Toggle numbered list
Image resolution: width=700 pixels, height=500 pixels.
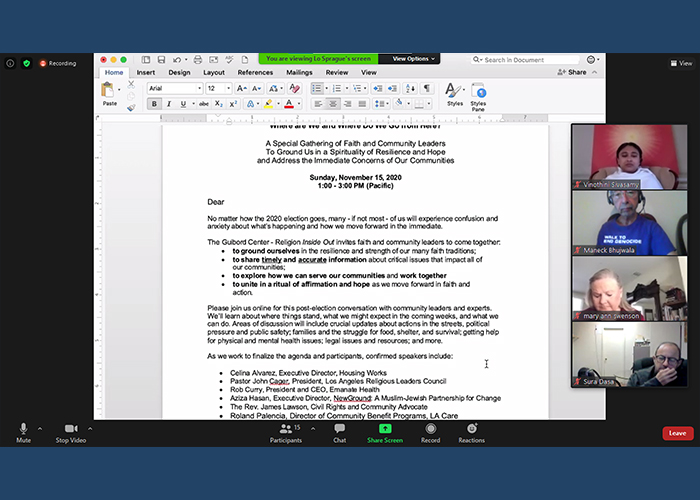point(337,88)
